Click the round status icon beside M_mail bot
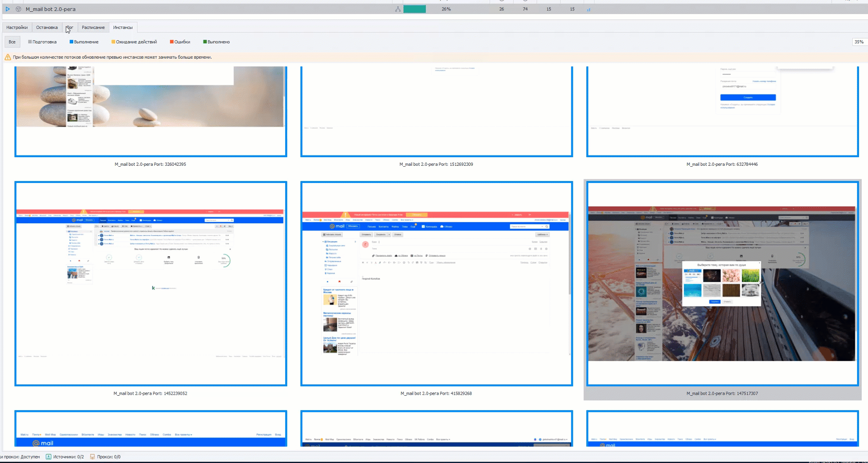Screen dimensions: 868x463 (19, 9)
